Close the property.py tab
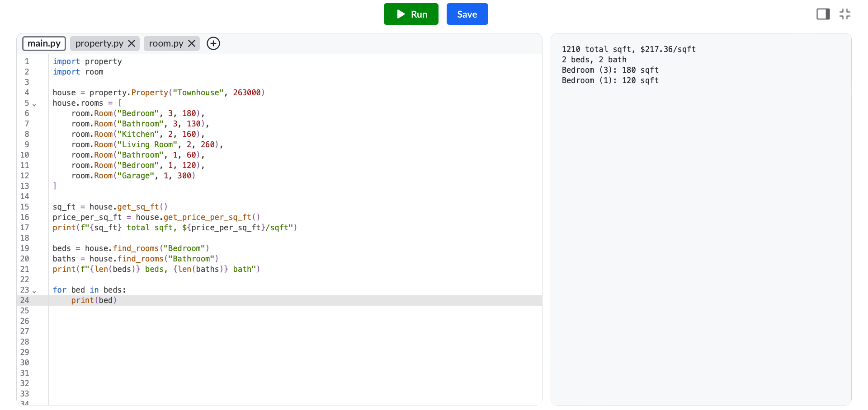Image resolution: width=868 pixels, height=410 pixels. click(132, 43)
